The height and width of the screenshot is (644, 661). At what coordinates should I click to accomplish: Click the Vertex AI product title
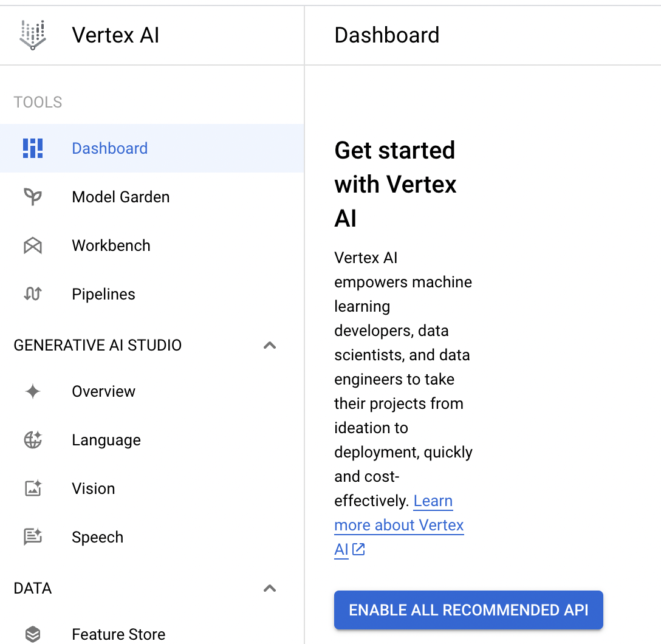115,35
